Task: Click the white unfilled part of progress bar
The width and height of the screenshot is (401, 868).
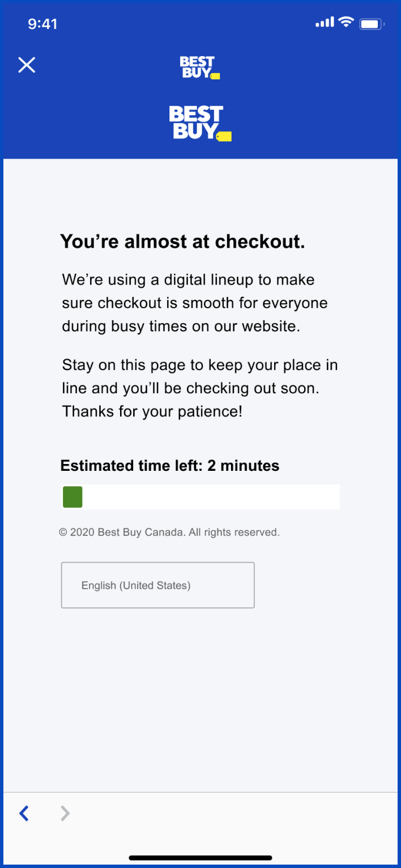Action: tap(211, 497)
